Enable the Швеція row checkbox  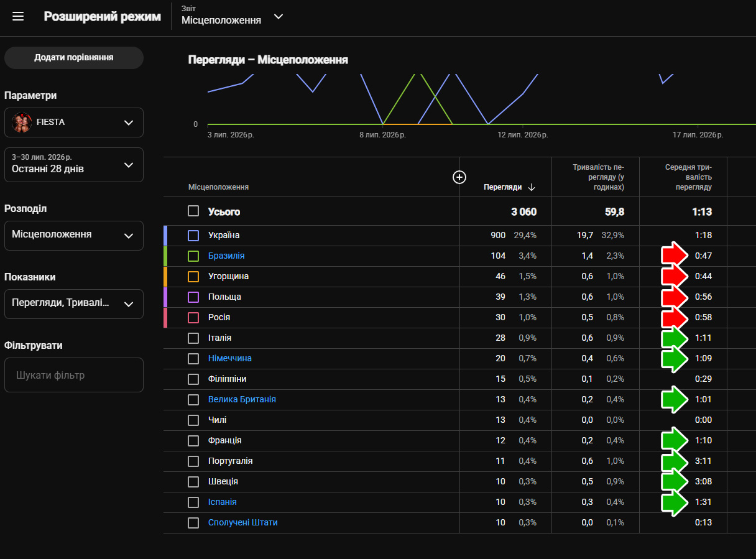point(193,482)
